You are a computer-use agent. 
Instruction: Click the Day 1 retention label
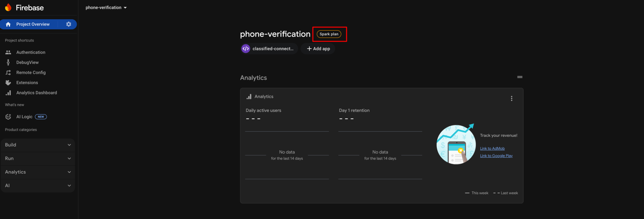354,110
